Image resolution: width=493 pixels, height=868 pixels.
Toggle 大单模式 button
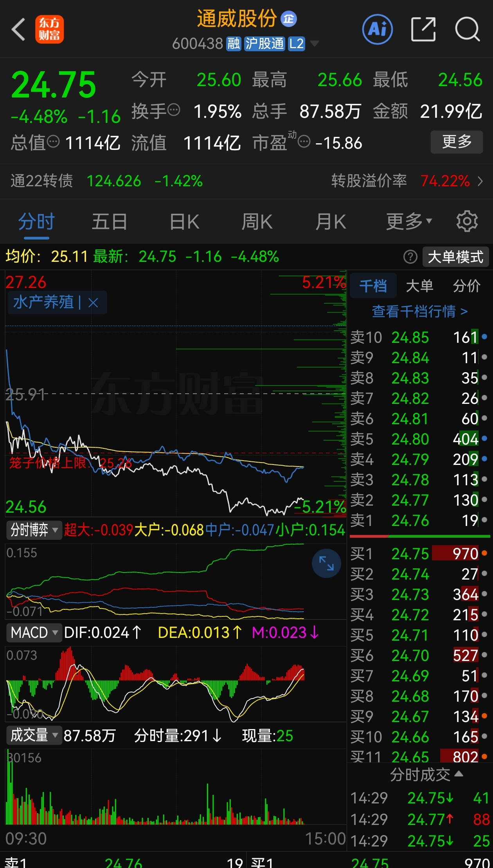pyautogui.click(x=456, y=257)
